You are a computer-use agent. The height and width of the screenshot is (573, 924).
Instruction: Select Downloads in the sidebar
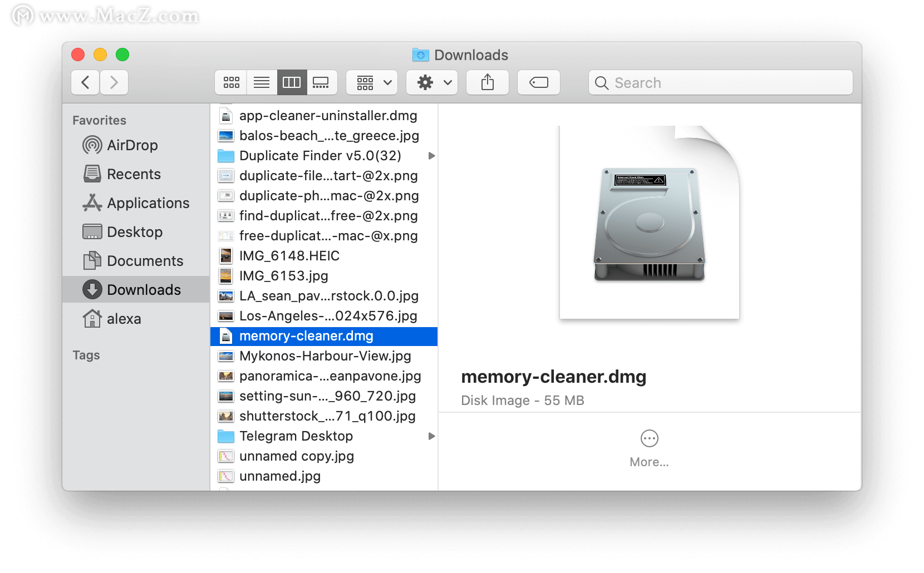pyautogui.click(x=136, y=289)
